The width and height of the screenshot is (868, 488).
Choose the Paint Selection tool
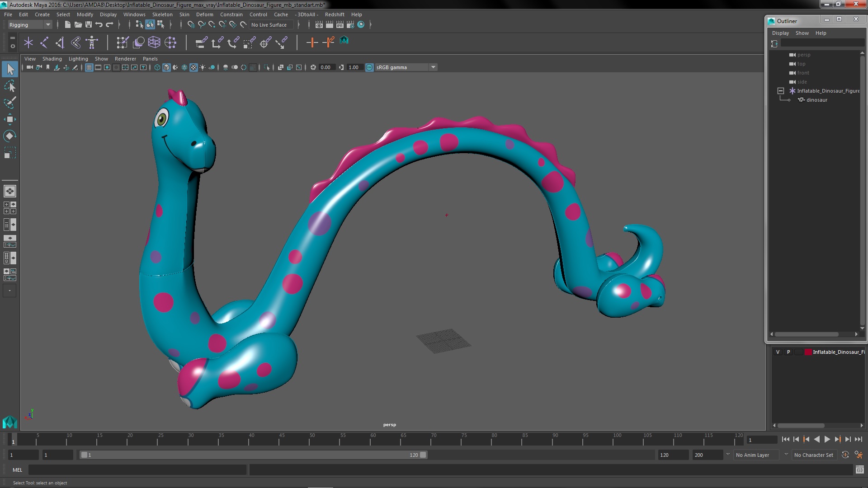(10, 102)
